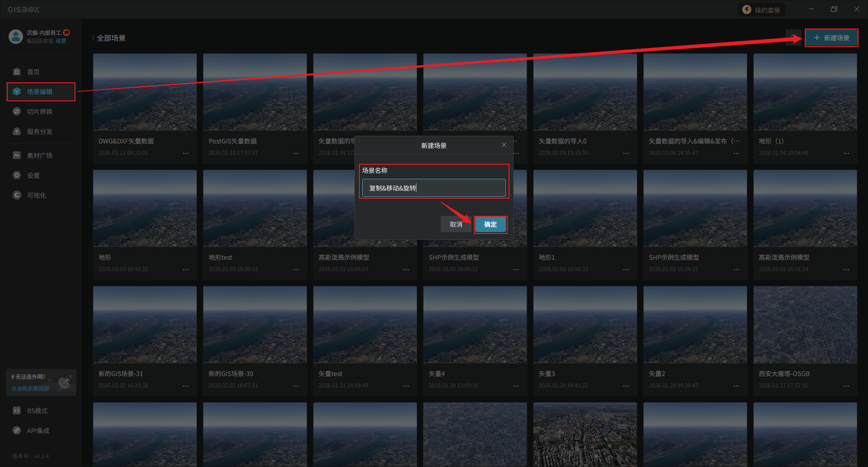Open the 矢量test scene thumbnail
The image size is (868, 467).
[x=364, y=324]
